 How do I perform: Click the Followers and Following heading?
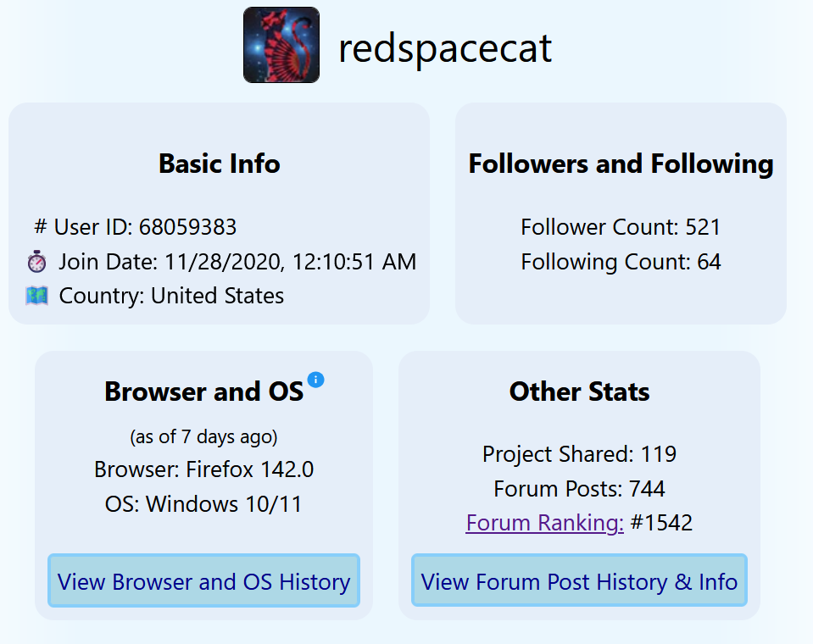[621, 164]
